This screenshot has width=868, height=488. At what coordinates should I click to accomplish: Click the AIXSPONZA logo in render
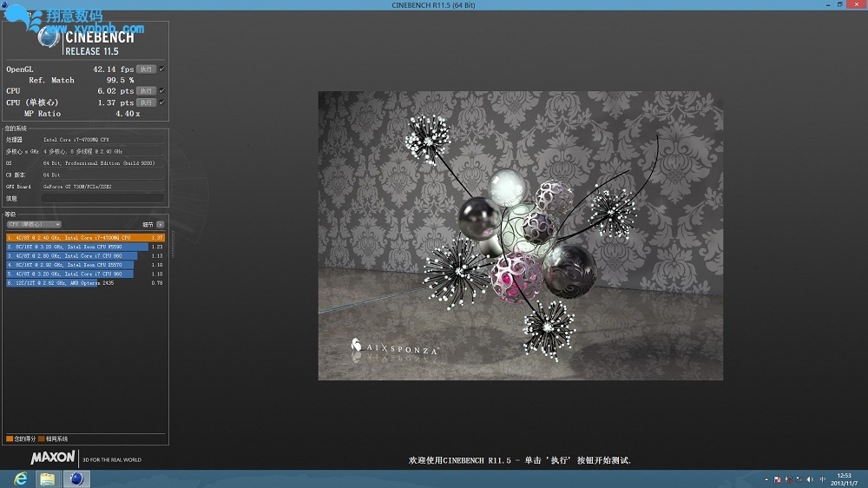(394, 347)
